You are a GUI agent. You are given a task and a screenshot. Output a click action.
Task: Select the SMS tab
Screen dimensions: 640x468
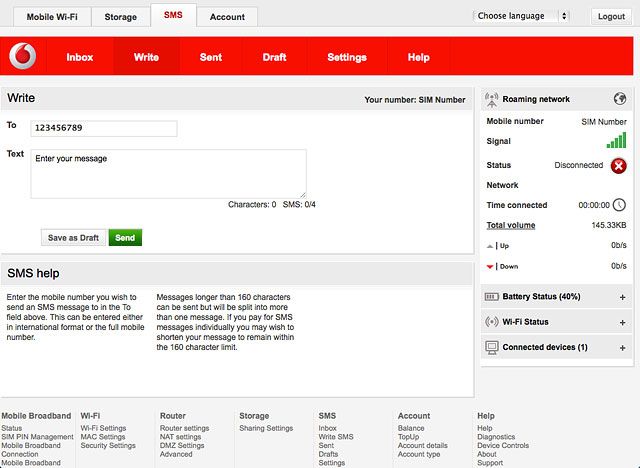[x=173, y=15]
